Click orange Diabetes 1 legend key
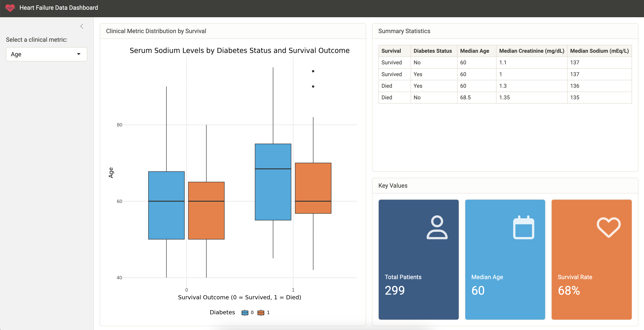644x330 pixels. (x=261, y=313)
